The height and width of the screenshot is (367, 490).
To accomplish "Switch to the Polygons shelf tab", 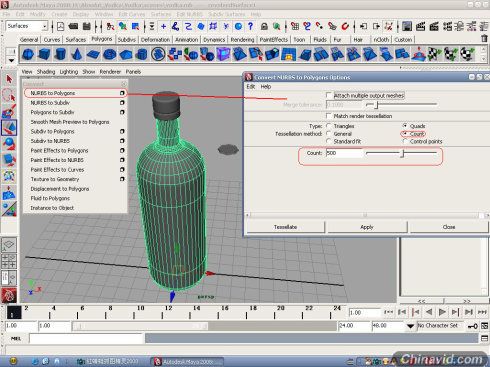I will (x=102, y=39).
